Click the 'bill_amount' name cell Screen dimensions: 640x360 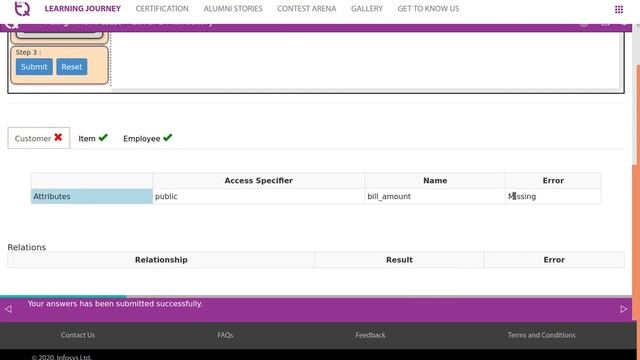tap(435, 196)
